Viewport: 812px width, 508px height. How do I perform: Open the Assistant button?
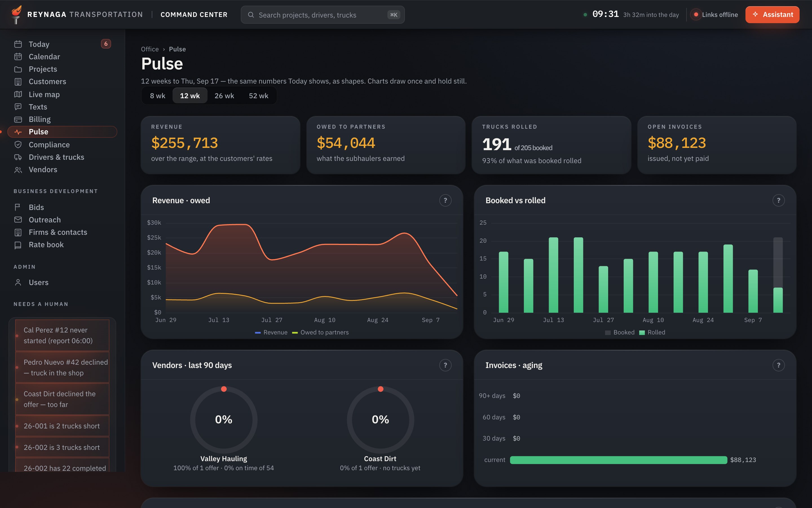pos(773,14)
